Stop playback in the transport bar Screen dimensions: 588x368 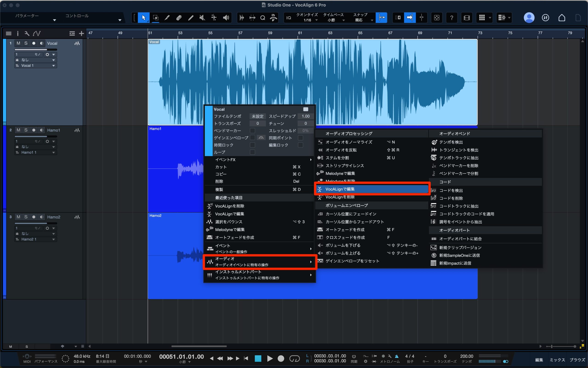pyautogui.click(x=258, y=358)
